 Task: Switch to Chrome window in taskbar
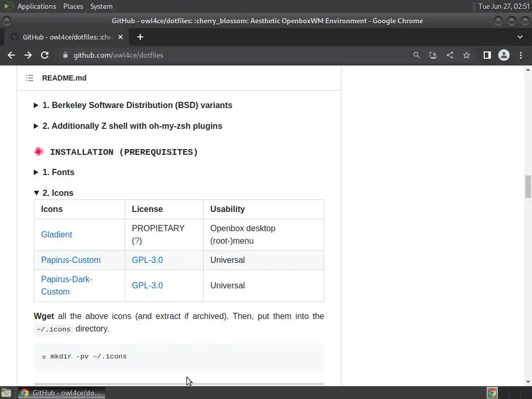pos(61,393)
